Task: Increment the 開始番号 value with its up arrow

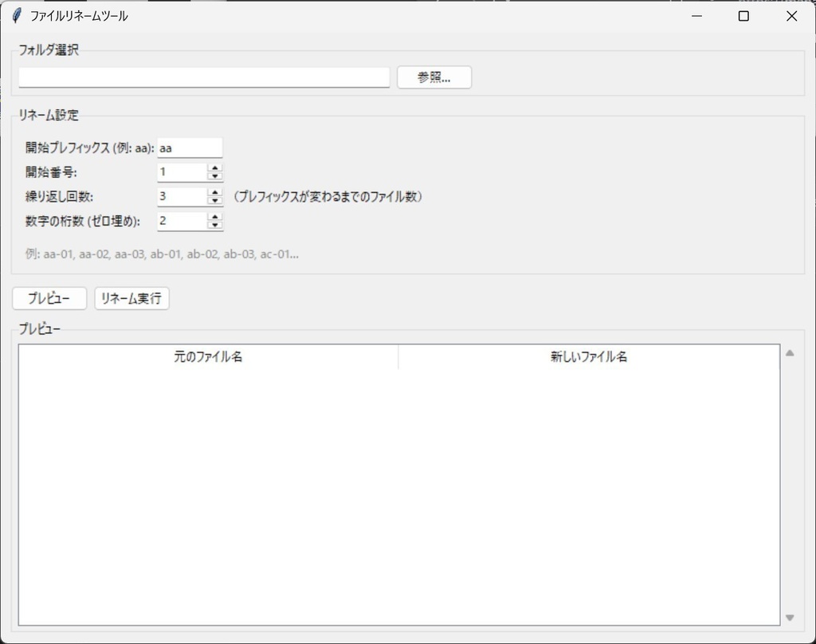Action: pyautogui.click(x=214, y=167)
